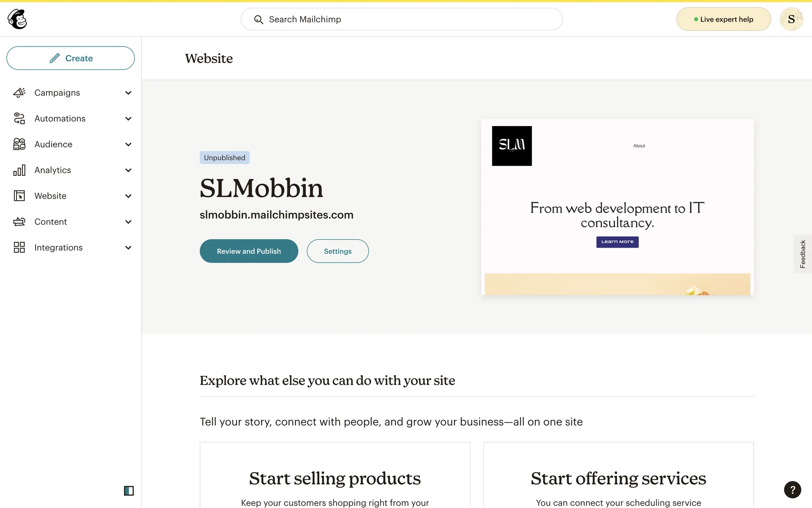Open the help question mark button

792,490
